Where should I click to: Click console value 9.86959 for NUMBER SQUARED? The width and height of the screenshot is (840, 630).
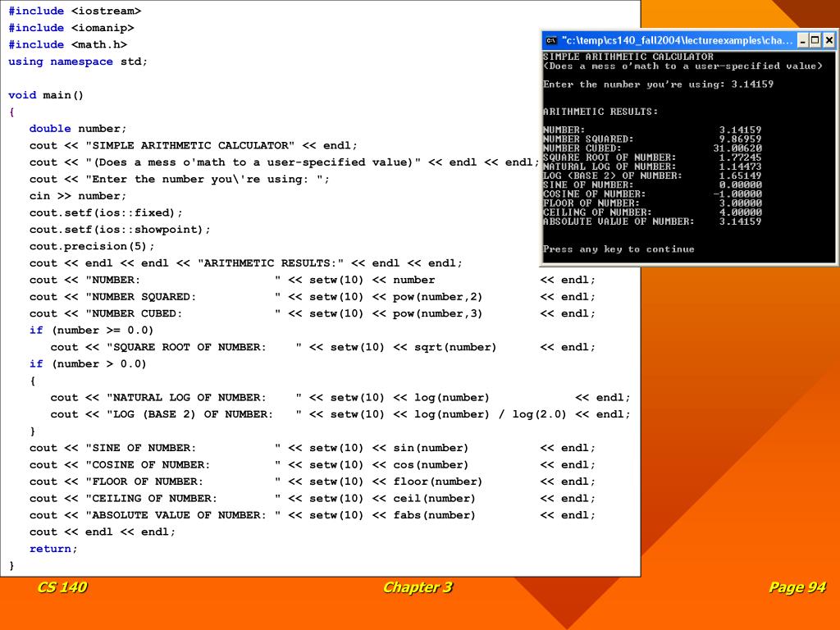point(740,139)
